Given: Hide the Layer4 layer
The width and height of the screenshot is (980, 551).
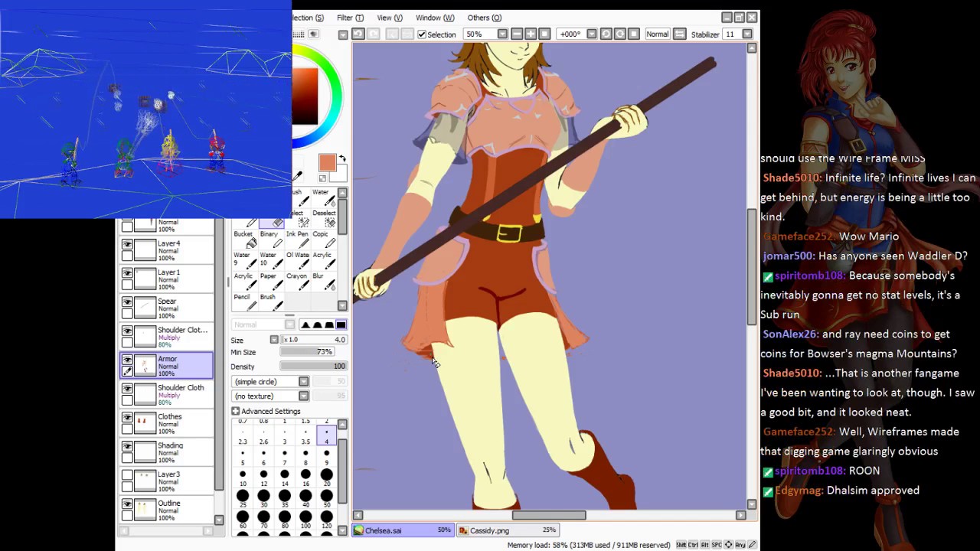Looking at the screenshot, I should (x=127, y=245).
